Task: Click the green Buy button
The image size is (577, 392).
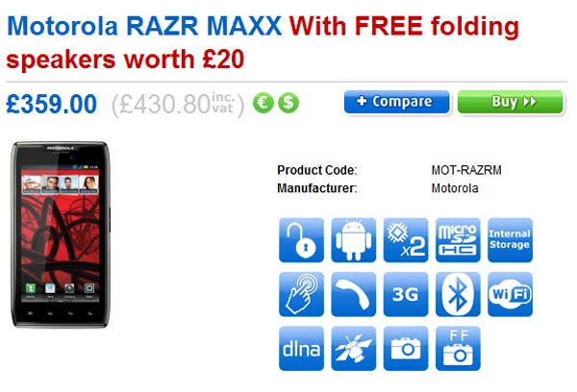Action: (x=510, y=102)
